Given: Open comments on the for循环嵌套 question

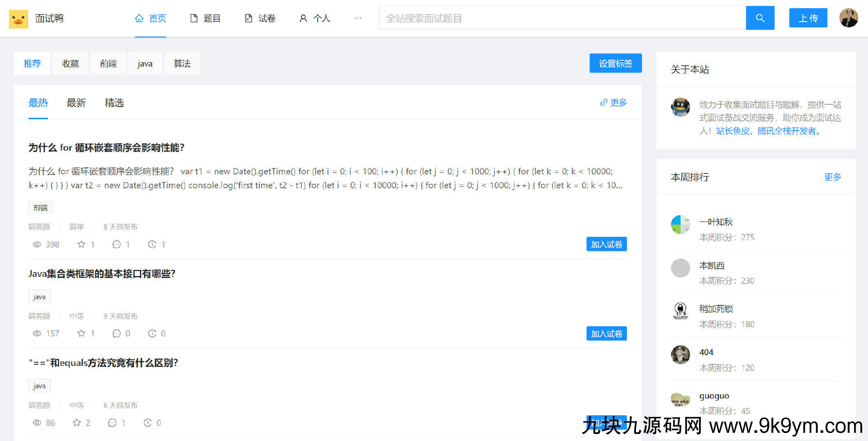Looking at the screenshot, I should [x=117, y=244].
